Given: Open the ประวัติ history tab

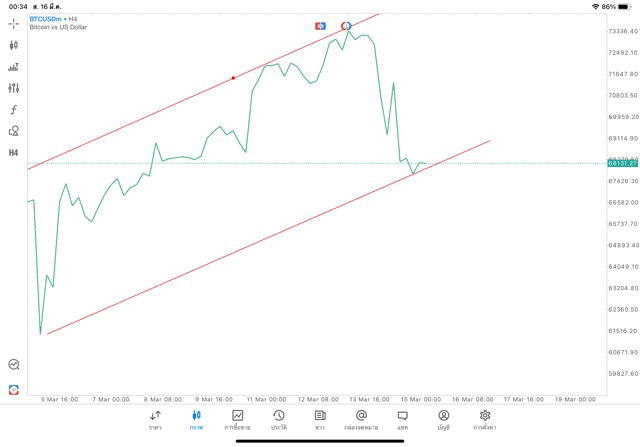Looking at the screenshot, I should click(279, 420).
